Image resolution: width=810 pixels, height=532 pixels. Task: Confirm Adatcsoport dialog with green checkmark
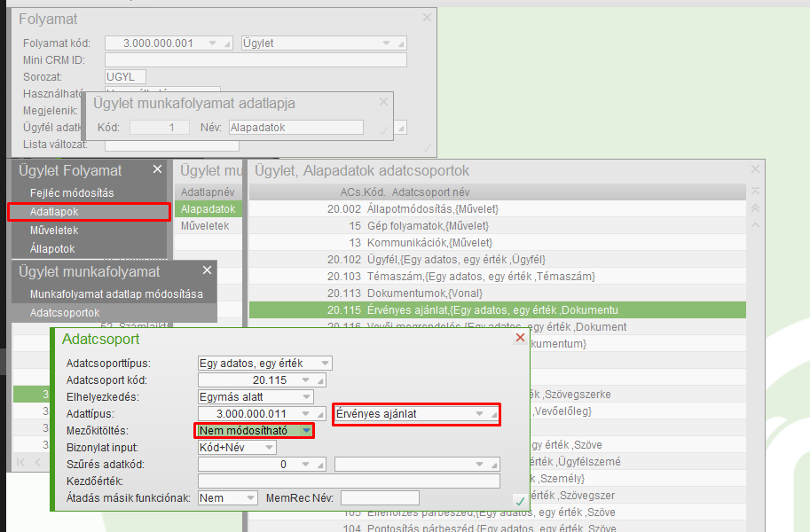tap(520, 500)
